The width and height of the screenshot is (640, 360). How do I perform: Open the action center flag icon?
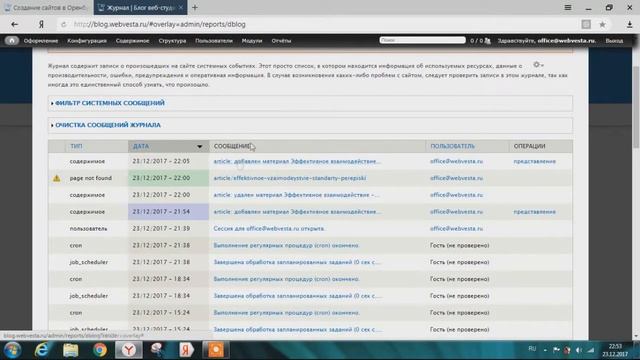(x=556, y=350)
